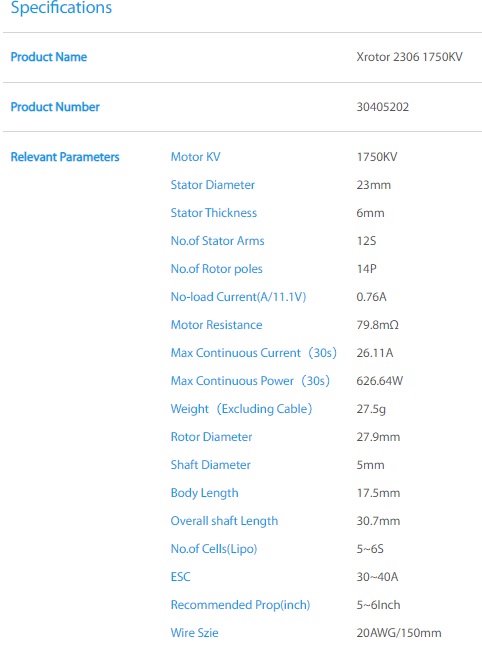
Task: Select the Overall shaft Length label
Action: coord(224,521)
